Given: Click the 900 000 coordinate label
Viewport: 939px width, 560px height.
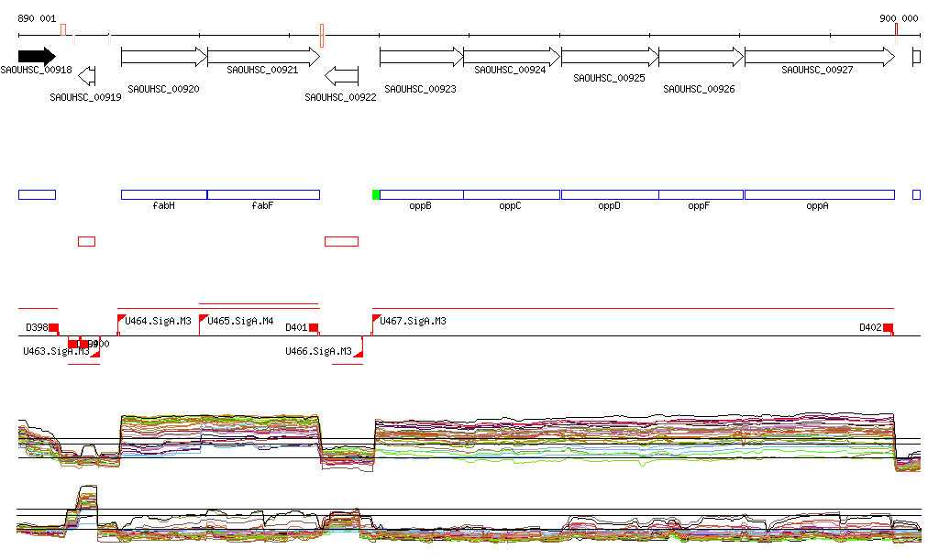Looking at the screenshot, I should [x=899, y=18].
